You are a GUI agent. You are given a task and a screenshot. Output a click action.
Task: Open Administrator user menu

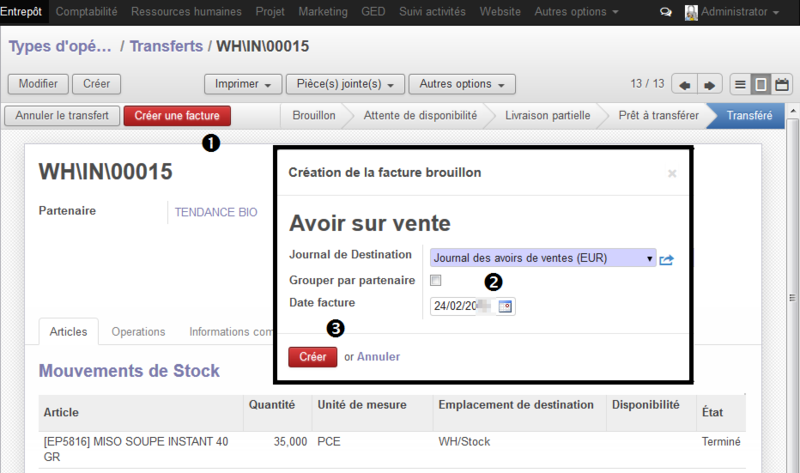coord(740,12)
